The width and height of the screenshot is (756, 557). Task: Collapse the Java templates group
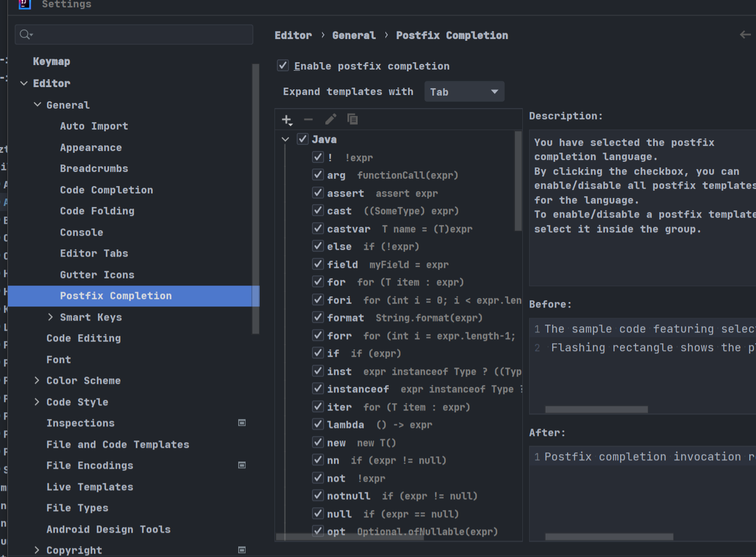(x=285, y=139)
